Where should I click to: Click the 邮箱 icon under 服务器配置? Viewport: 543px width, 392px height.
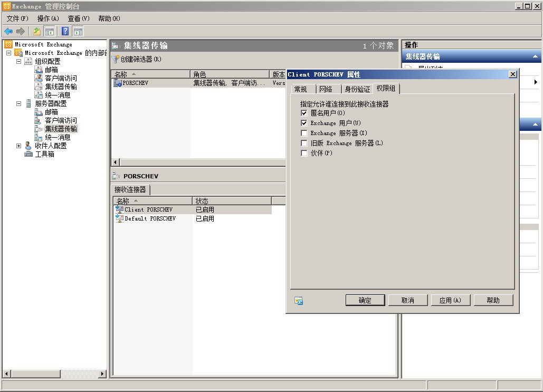[39, 112]
